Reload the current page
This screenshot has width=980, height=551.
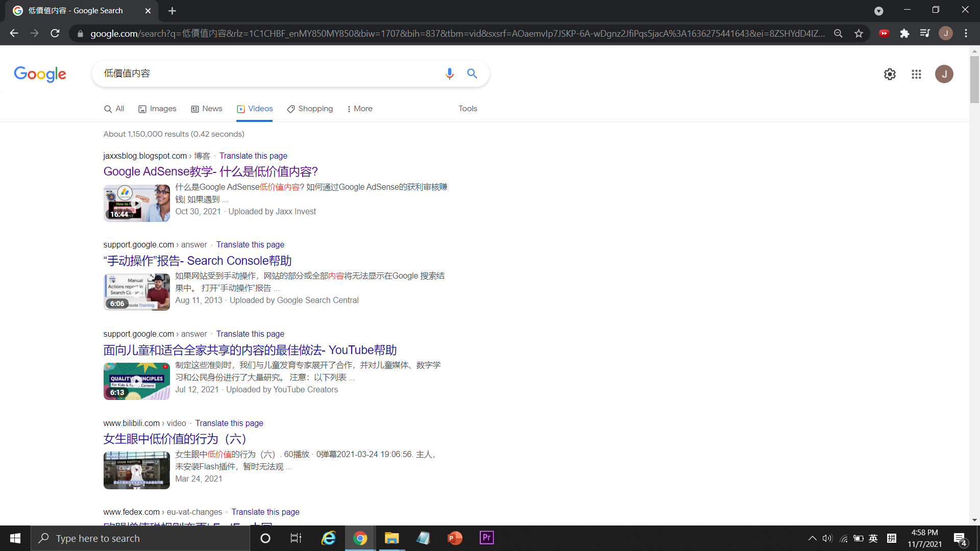(55, 33)
